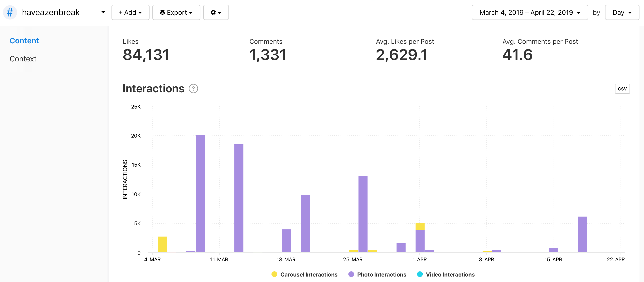Open the gear settings dropdown

pyautogui.click(x=216, y=12)
